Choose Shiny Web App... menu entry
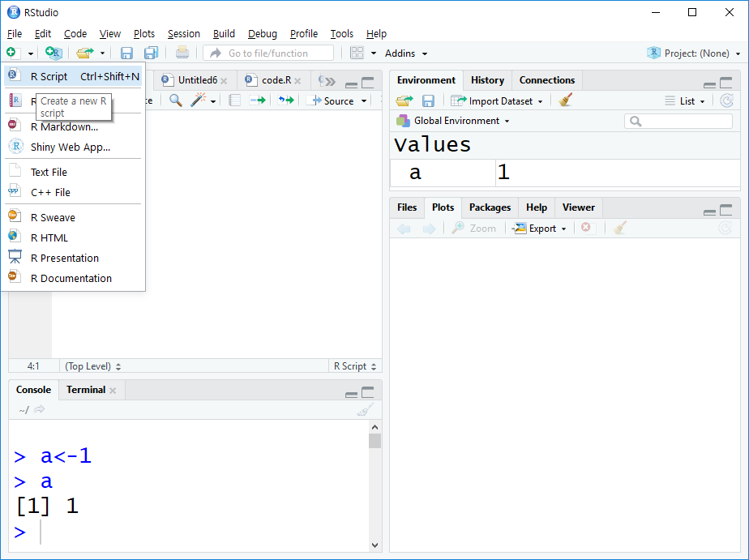Screen dimensions: 749x560 coord(73,147)
